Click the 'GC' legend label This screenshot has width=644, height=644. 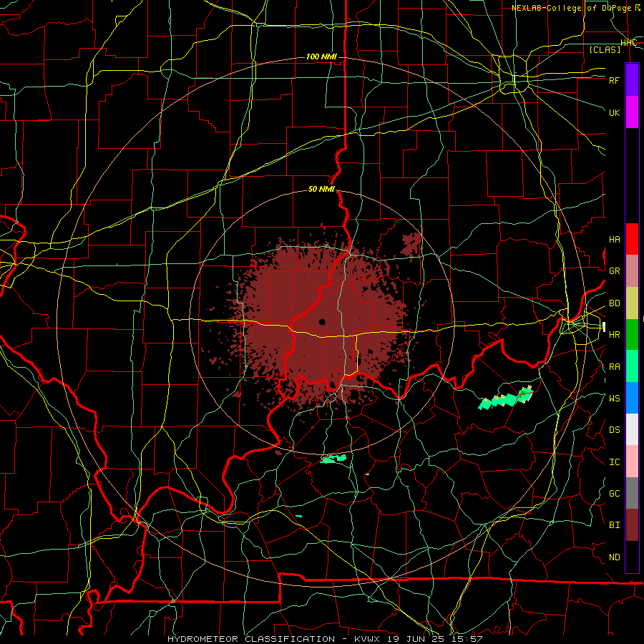(614, 494)
